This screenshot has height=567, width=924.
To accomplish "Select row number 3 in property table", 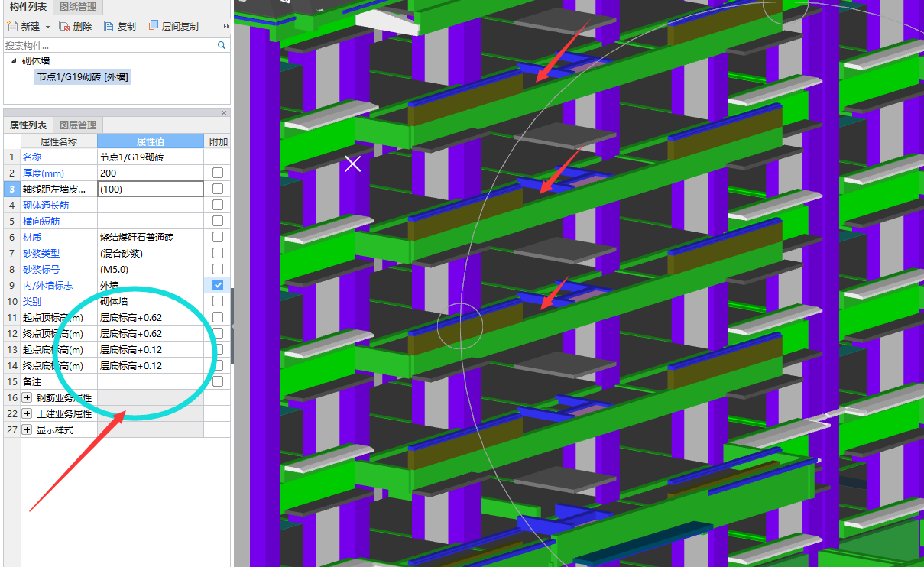I will (x=12, y=189).
